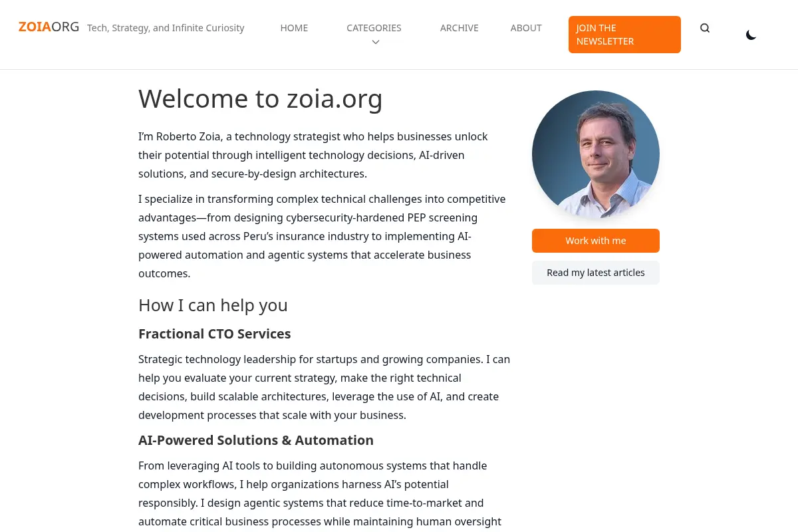
Task: Click 'AI-Powered Solutions & Automation' heading
Action: 256,440
